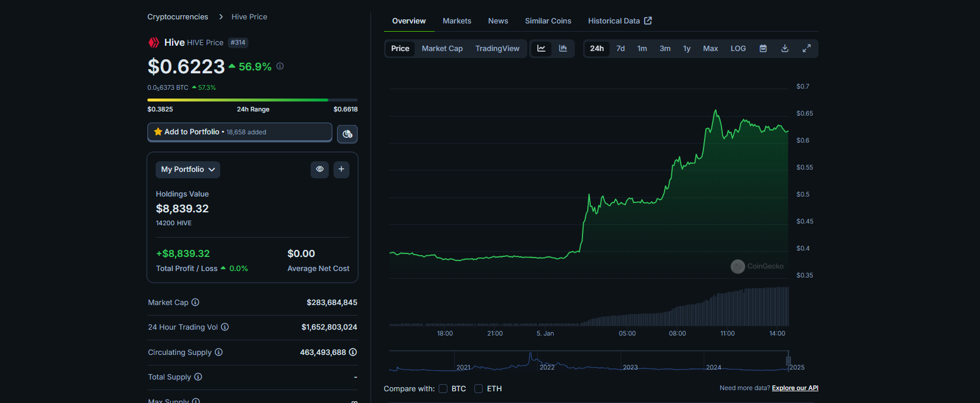Open the Overview tab
The height and width of the screenshot is (403, 980).
(409, 21)
